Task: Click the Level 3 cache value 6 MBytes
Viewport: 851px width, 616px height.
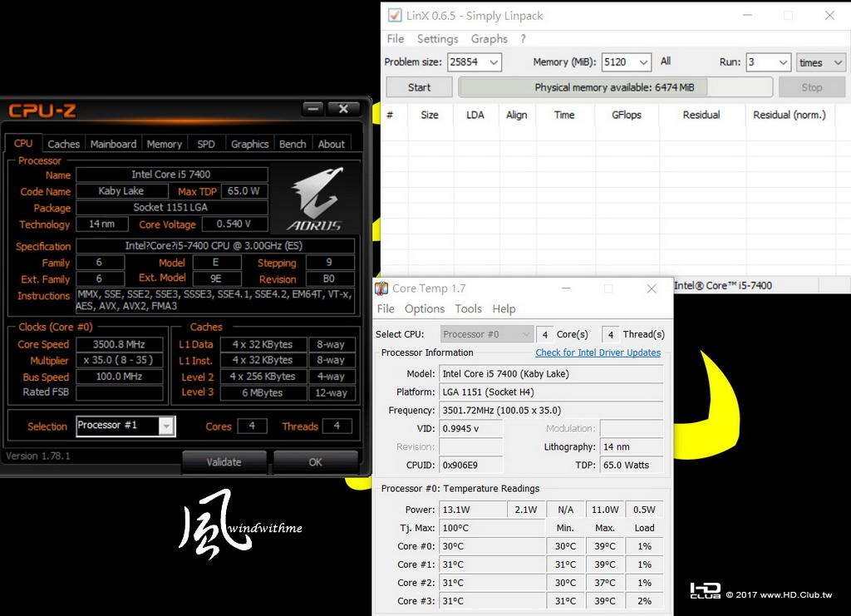Action: point(263,392)
